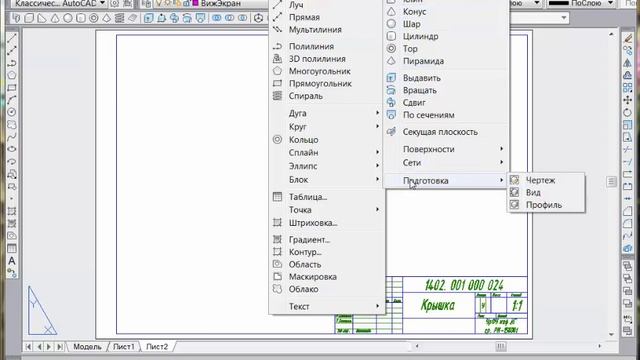The image size is (640, 360).
Task: Select the Move tool in the right toolbar
Action: click(627, 100)
